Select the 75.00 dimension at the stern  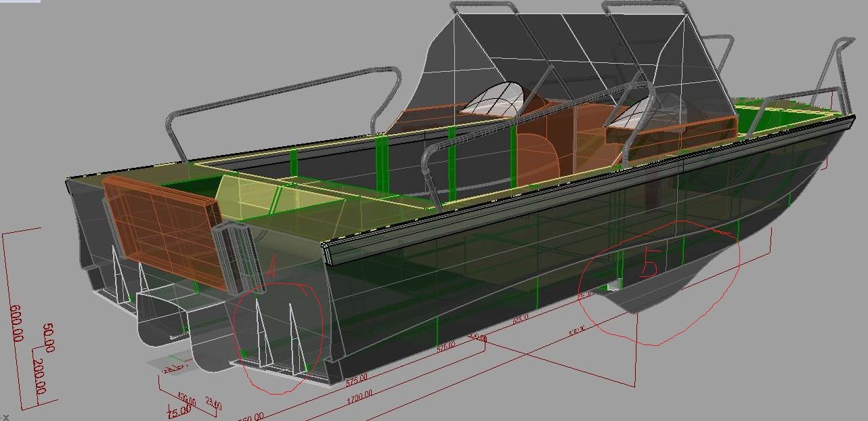(178, 412)
